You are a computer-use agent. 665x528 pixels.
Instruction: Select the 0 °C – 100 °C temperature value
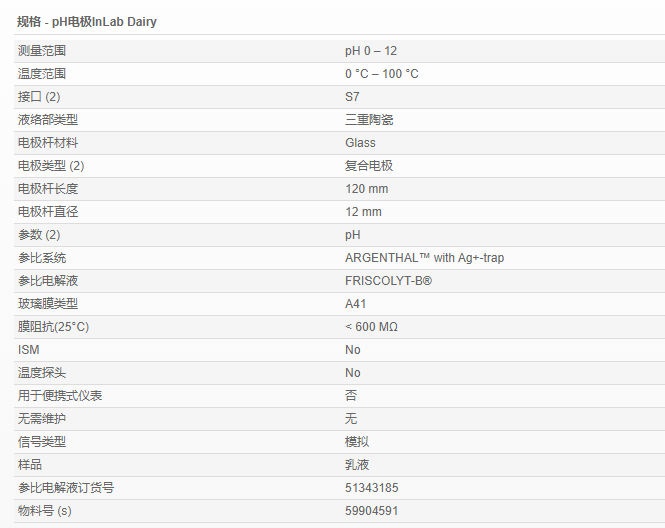382,74
